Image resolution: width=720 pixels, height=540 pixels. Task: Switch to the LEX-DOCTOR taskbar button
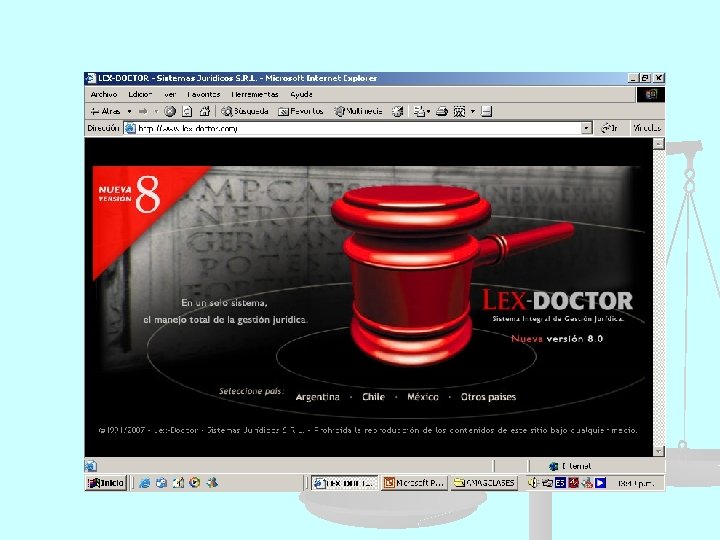[x=344, y=483]
